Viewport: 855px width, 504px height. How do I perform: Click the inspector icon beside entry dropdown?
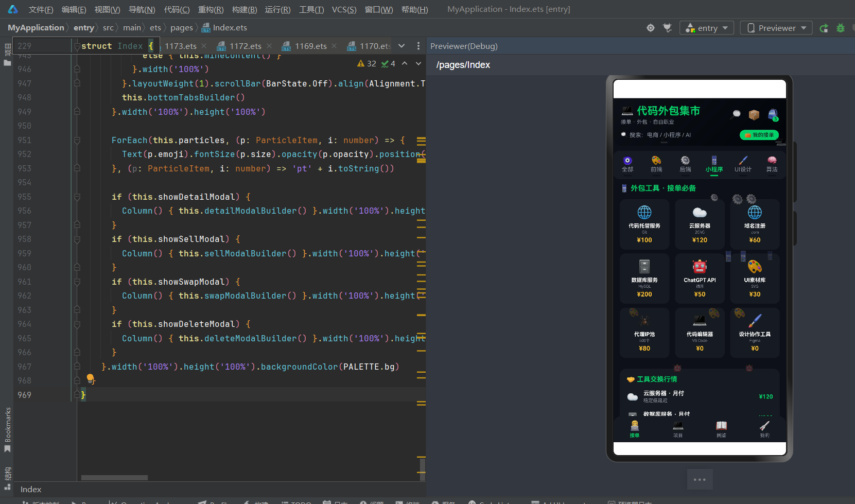(x=668, y=28)
